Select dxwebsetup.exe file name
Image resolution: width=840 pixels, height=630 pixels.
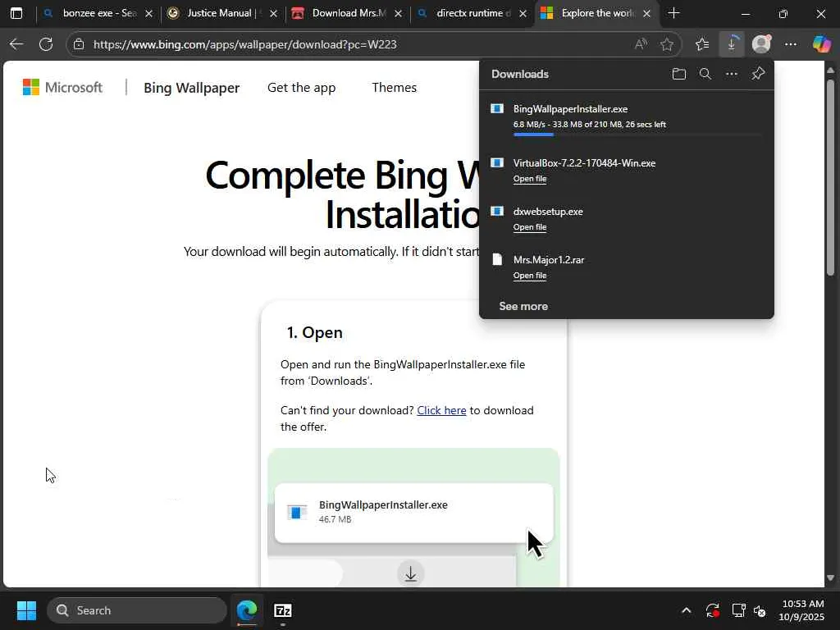[x=548, y=212]
